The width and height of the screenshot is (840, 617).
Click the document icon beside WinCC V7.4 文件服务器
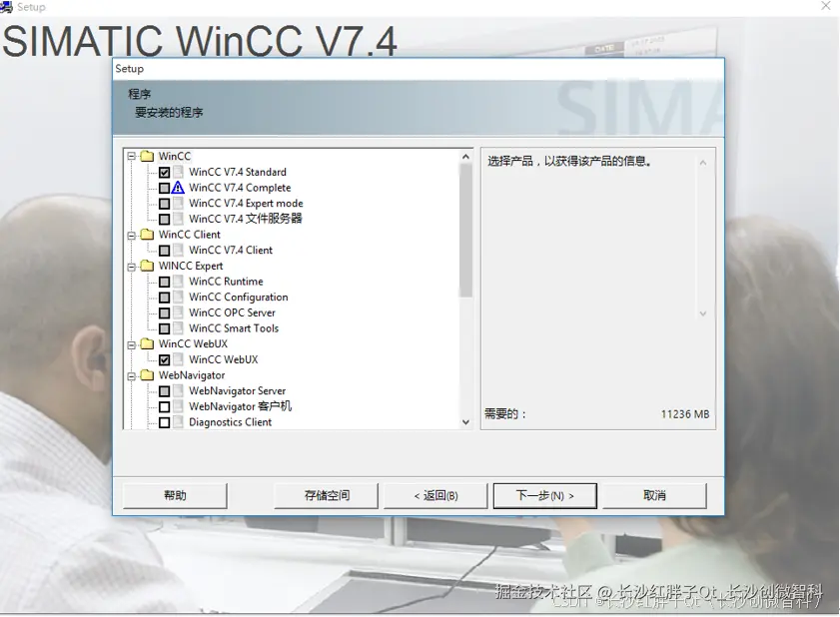178,219
